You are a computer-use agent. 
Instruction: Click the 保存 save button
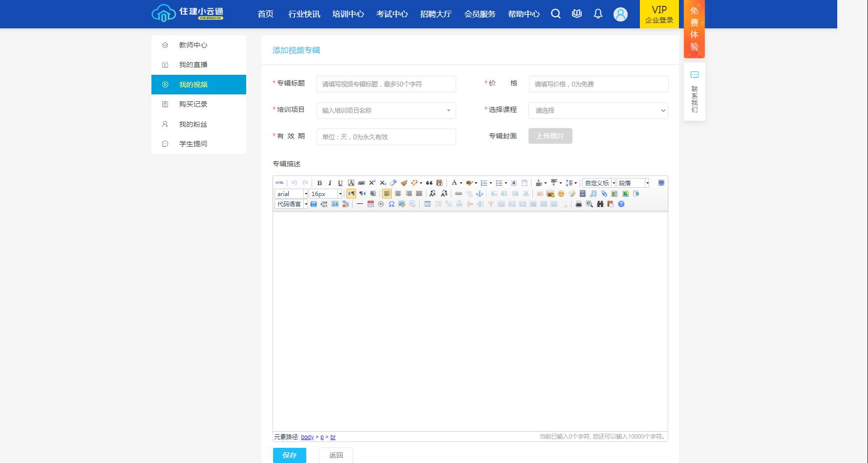(x=289, y=455)
